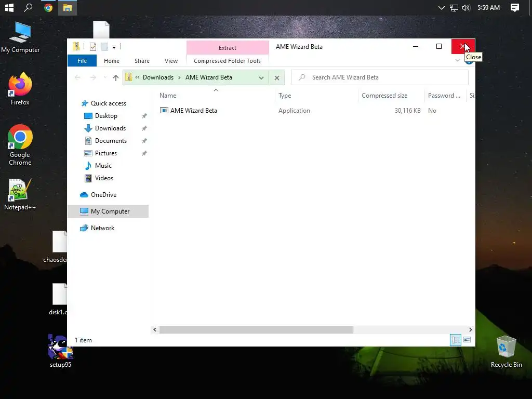Switch to the View ribbon tab
Viewport: 532px width, 399px height.
[171, 61]
